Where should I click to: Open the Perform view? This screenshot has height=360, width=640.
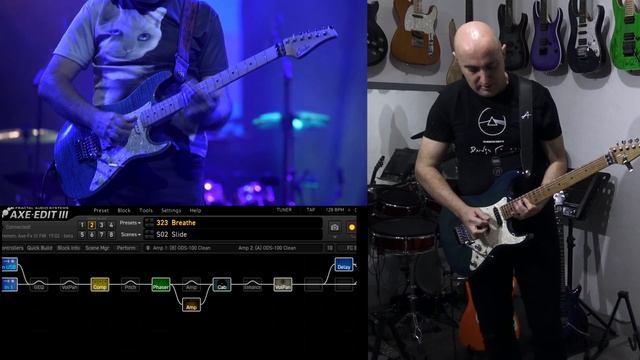(126, 248)
